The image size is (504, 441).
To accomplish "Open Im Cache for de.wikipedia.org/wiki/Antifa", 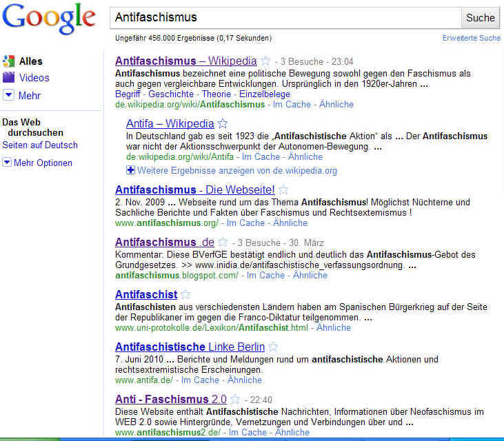I will (x=261, y=156).
